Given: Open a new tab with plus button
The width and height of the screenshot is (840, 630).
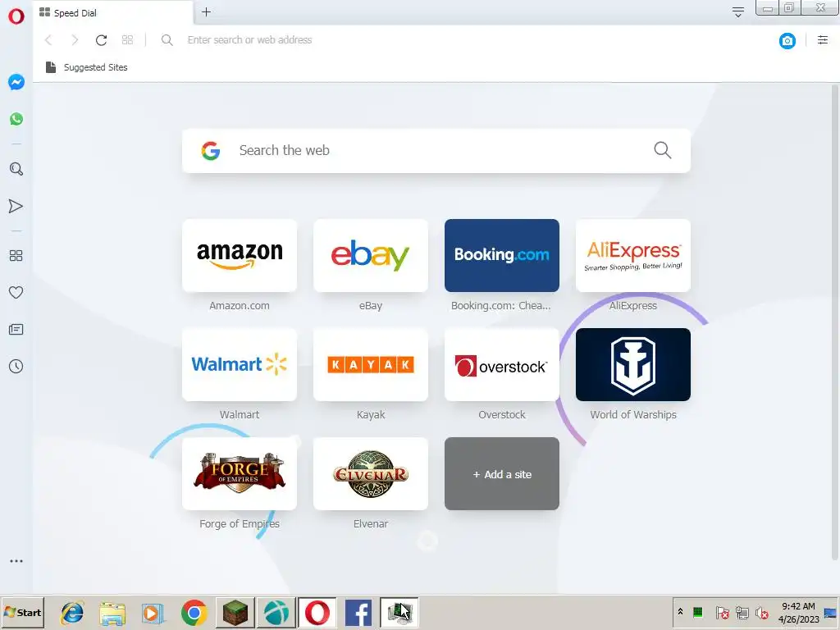Looking at the screenshot, I should [x=206, y=11].
